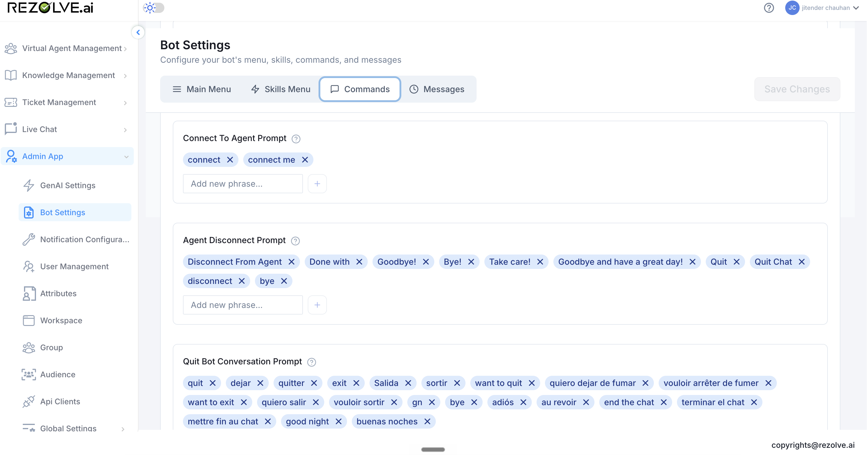Remove the 'quit' chip
The width and height of the screenshot is (868, 455).
[213, 383]
